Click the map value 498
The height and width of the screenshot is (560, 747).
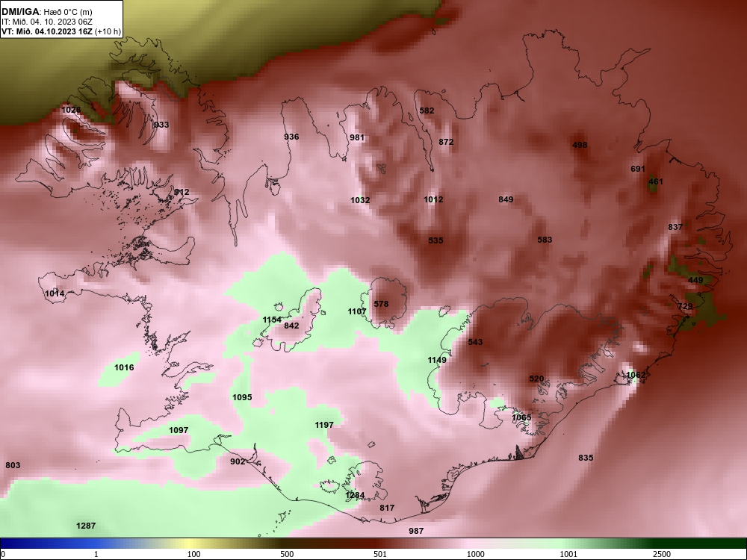tap(580, 146)
